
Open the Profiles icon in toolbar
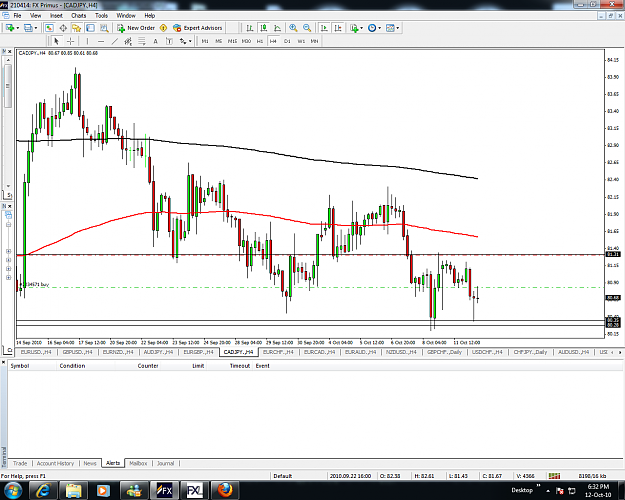(x=28, y=28)
